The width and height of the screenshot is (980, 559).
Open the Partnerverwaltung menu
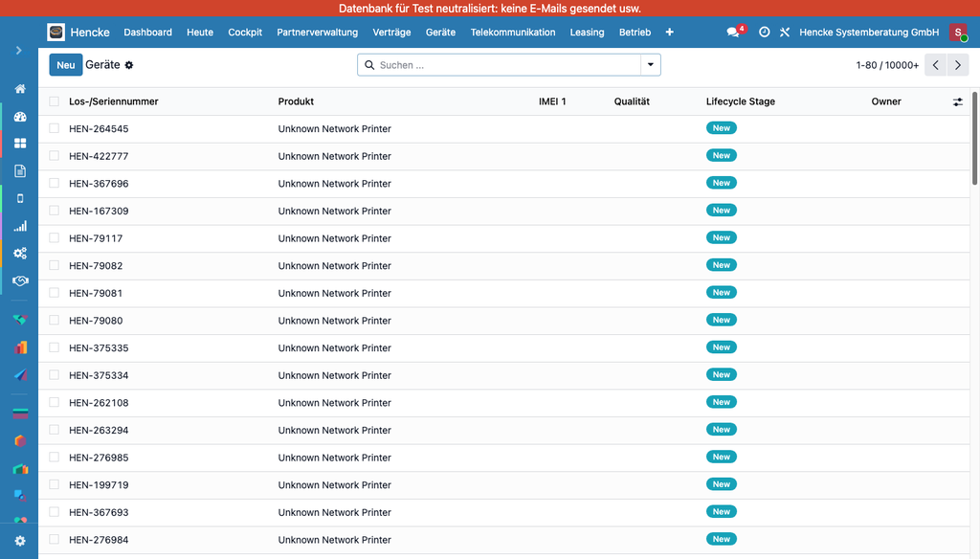tap(317, 33)
